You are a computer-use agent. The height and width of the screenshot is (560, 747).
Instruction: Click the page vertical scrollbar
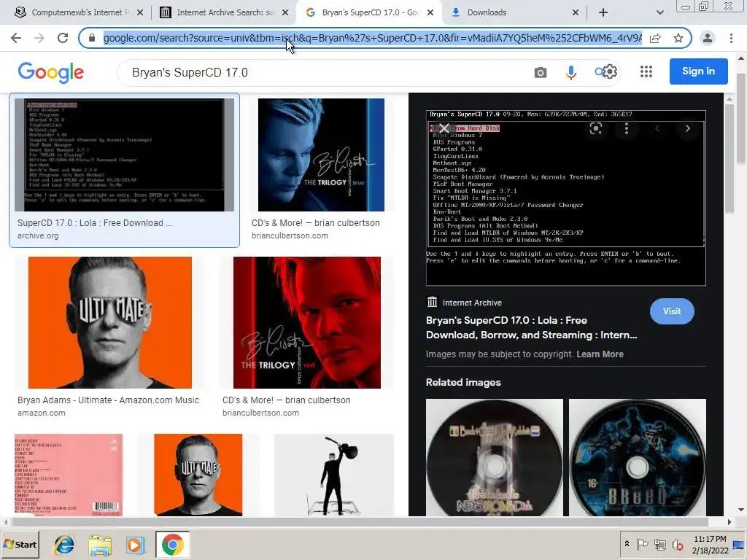[x=741, y=119]
